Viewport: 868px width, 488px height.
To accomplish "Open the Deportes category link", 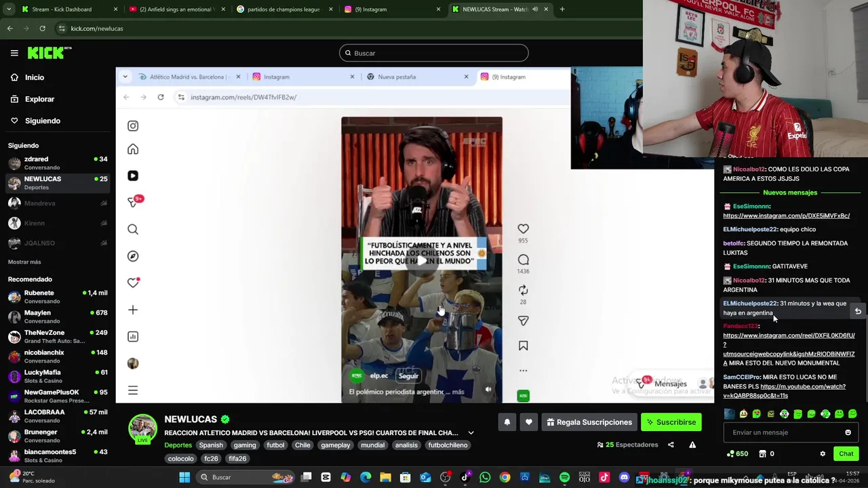I will tap(178, 445).
